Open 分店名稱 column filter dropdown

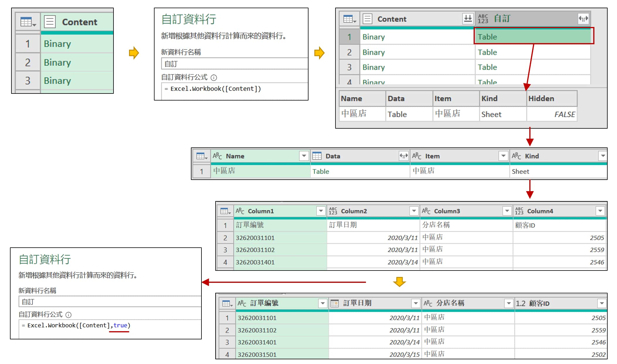click(508, 303)
